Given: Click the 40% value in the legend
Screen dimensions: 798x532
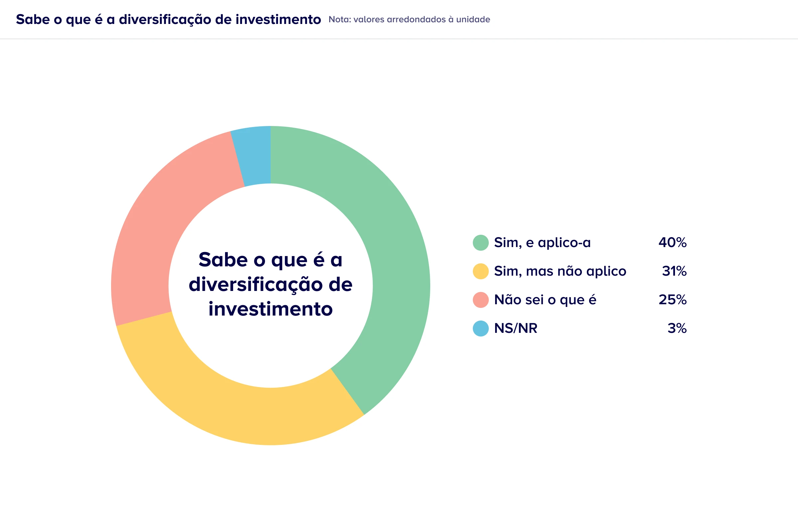Looking at the screenshot, I should (672, 243).
